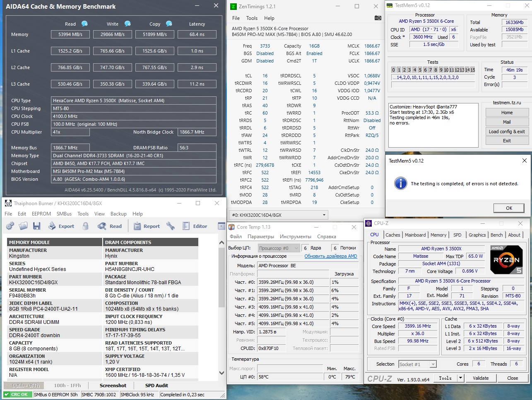Image resolution: width=532 pixels, height=400 pixels.
Task: Open the Параметры menu in Core Temp
Action: (x=261, y=237)
